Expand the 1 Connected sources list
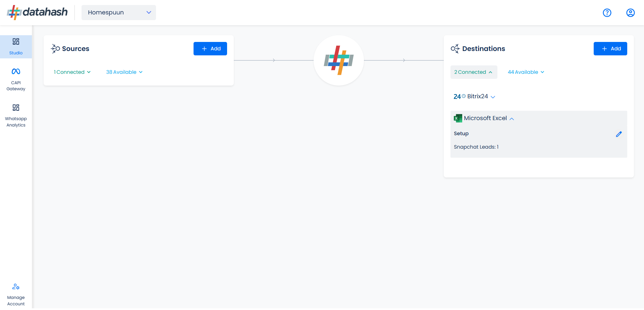Viewport: 644px width, 310px height. 72,72
